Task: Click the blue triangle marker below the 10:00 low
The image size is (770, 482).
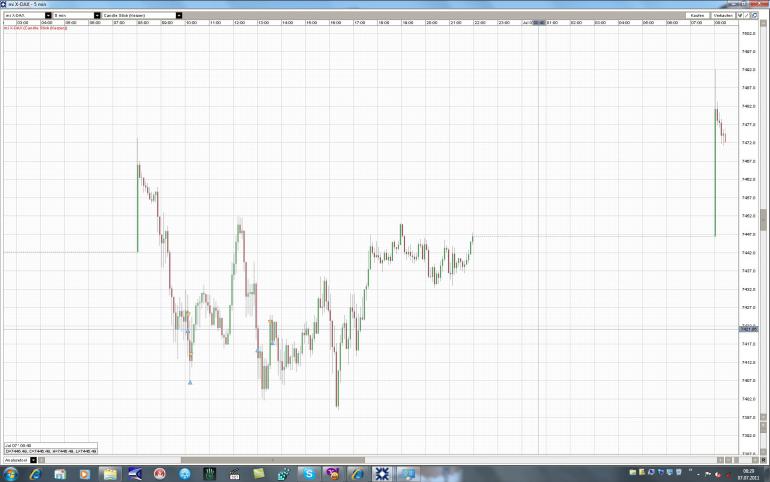Action: (x=190, y=382)
